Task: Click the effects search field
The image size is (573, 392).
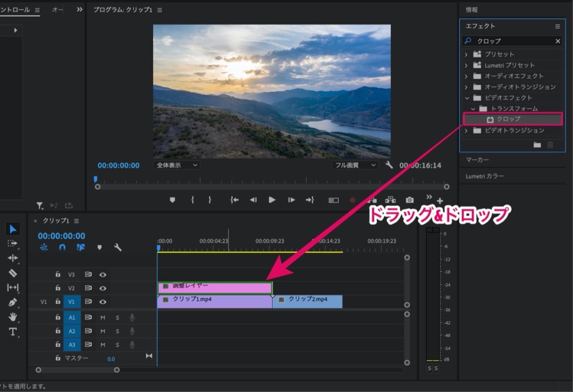Action: point(513,41)
